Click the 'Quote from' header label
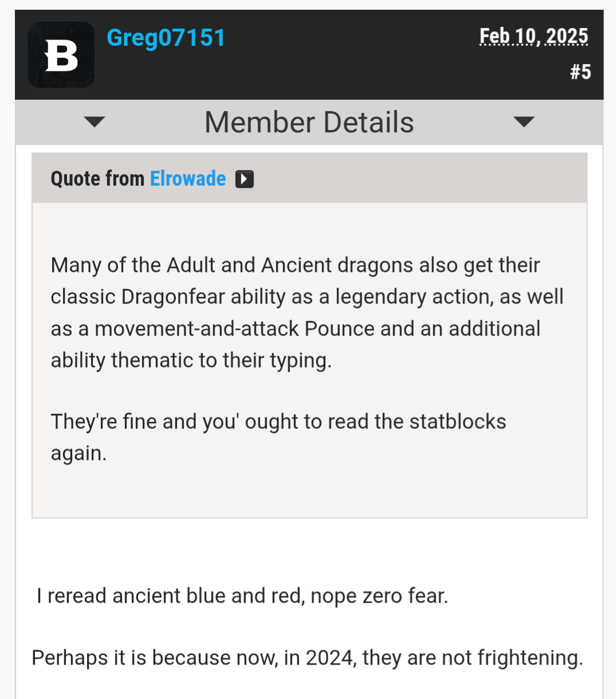The image size is (616, 699). (97, 179)
